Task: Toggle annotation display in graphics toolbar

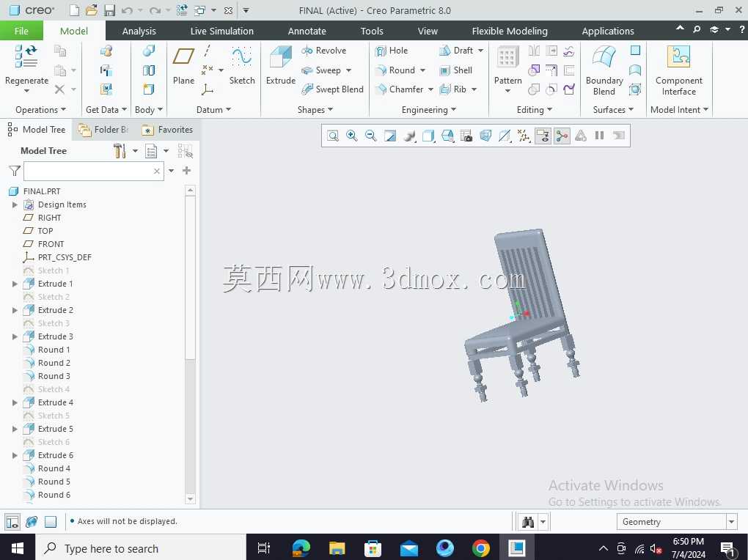Action: point(543,136)
